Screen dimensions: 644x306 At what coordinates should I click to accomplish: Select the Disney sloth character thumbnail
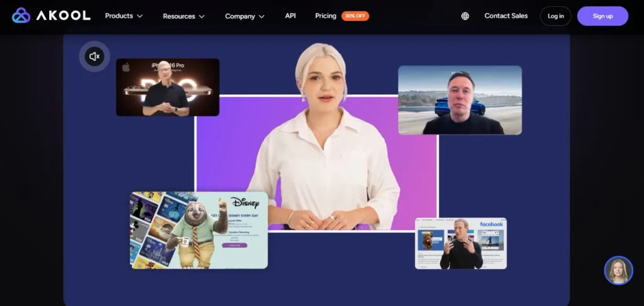point(199,230)
